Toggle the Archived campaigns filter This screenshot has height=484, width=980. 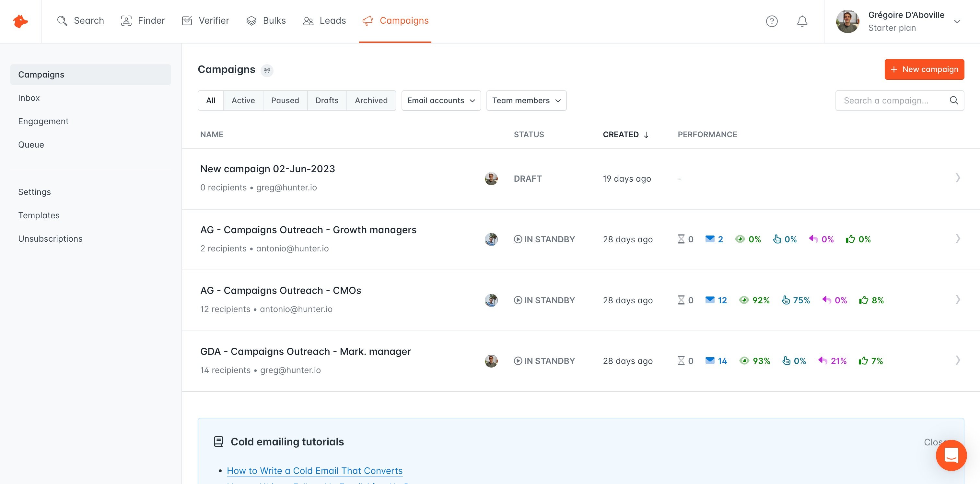tap(371, 100)
